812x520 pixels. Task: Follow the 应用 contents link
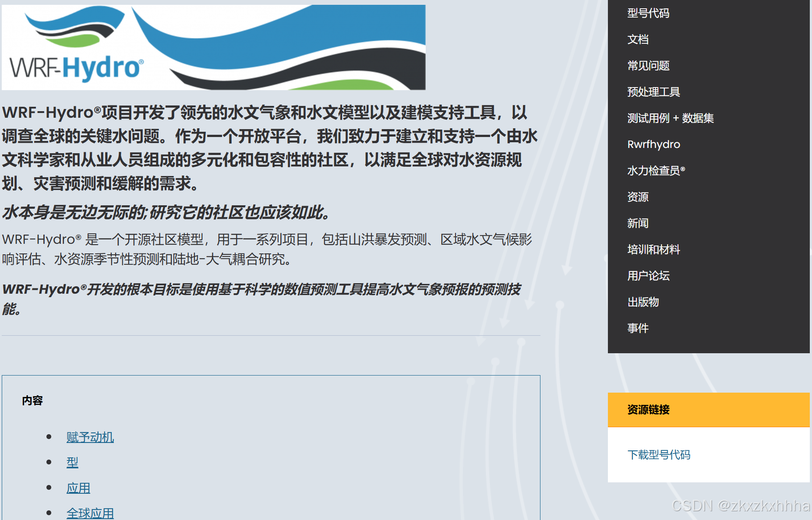[78, 488]
